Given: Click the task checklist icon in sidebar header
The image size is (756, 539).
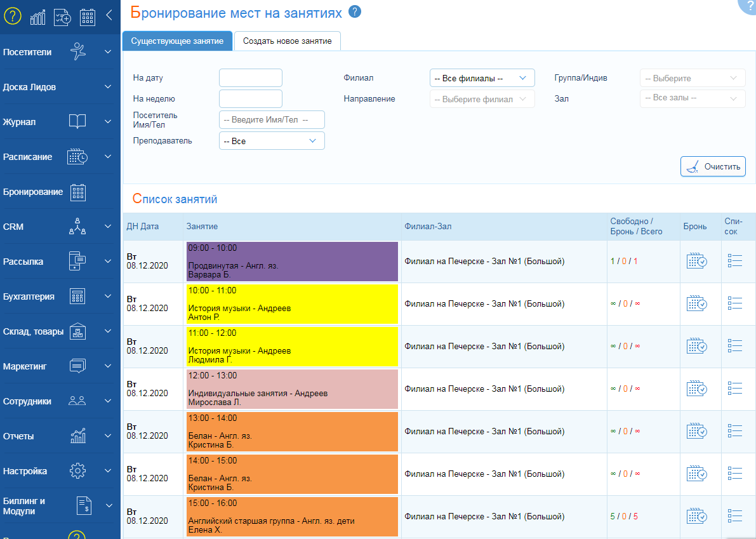Looking at the screenshot, I should tap(62, 17).
